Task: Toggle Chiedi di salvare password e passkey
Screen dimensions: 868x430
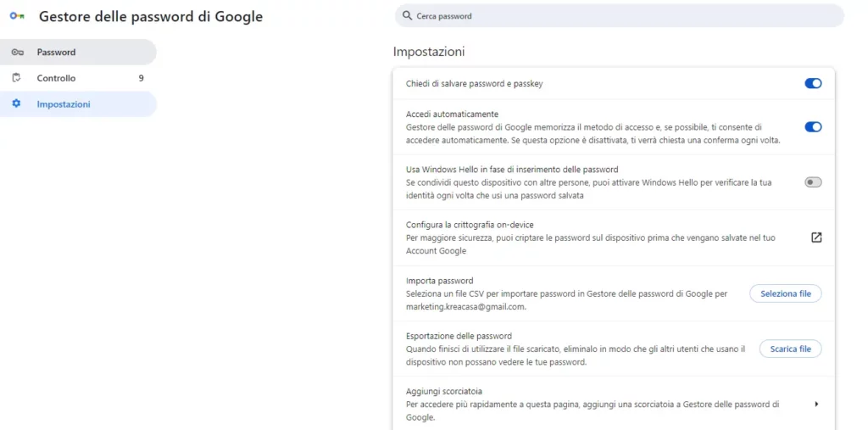Action: tap(813, 84)
